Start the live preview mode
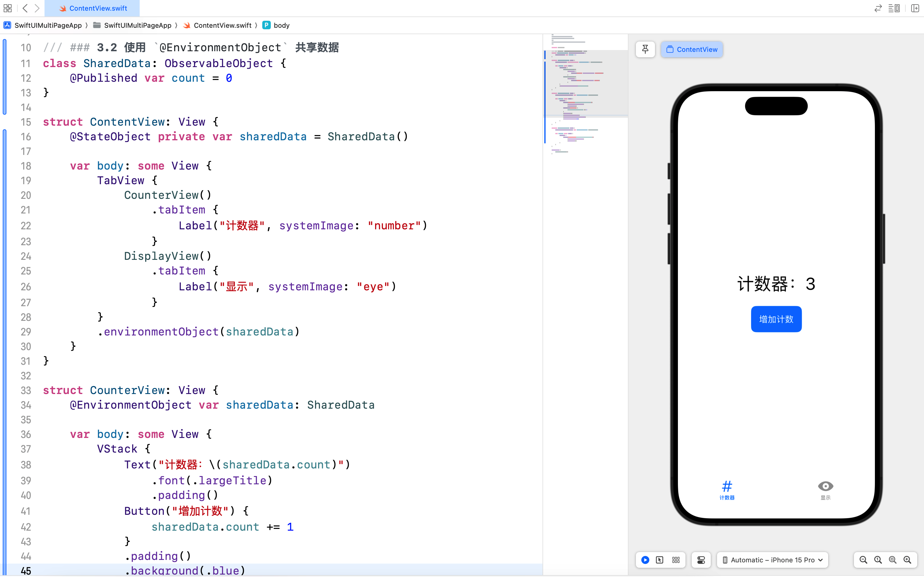 coord(645,560)
